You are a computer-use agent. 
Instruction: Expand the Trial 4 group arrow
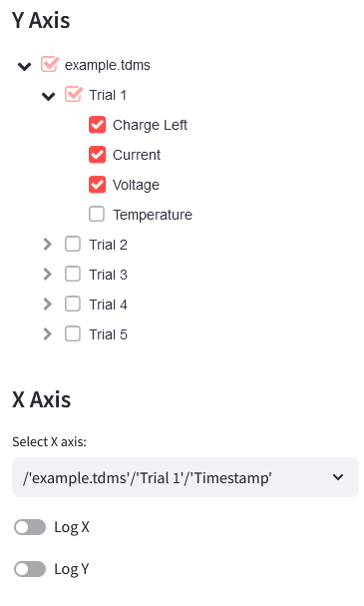pos(48,304)
